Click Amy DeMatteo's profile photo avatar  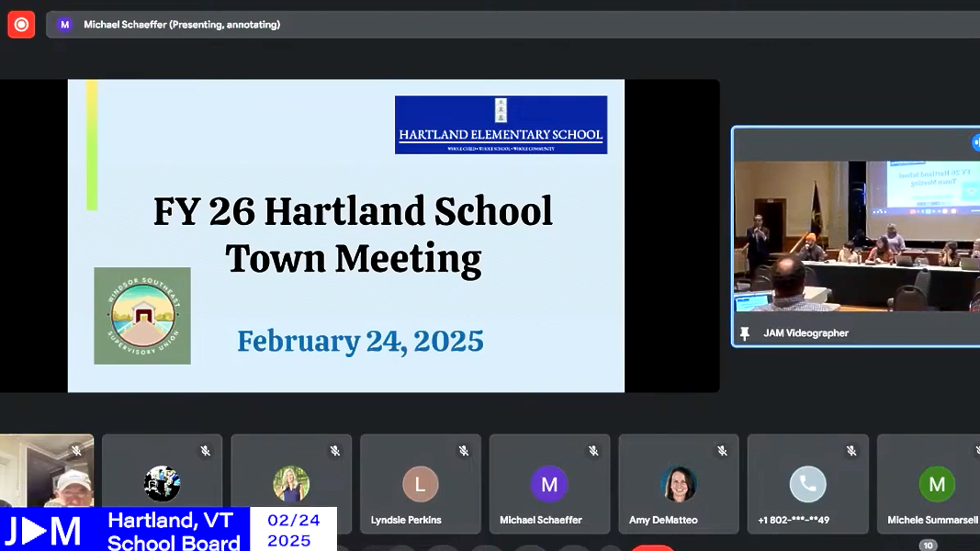pos(679,484)
